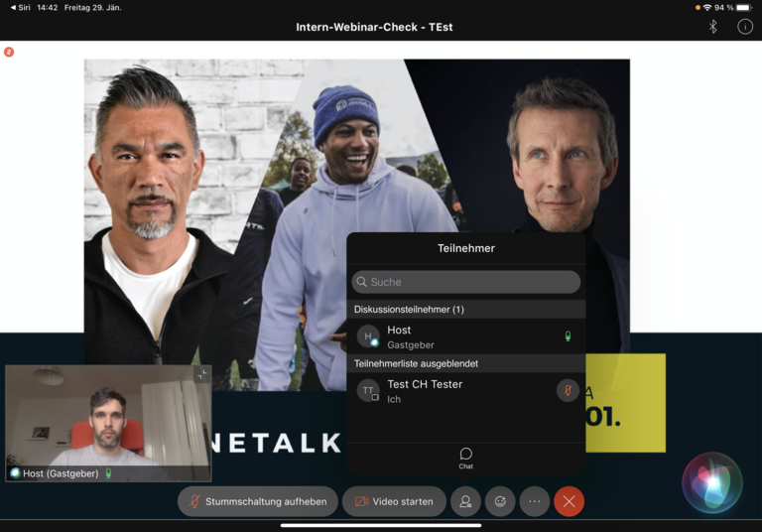Screen dimensions: 762x532
Task: Click Stummschaltung aufheben to unmute
Action: click(258, 501)
